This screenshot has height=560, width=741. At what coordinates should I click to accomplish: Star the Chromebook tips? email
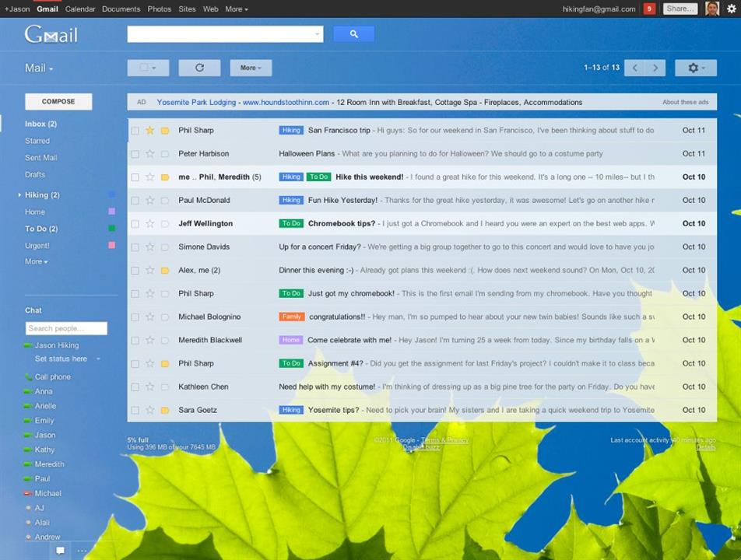pyautogui.click(x=149, y=223)
